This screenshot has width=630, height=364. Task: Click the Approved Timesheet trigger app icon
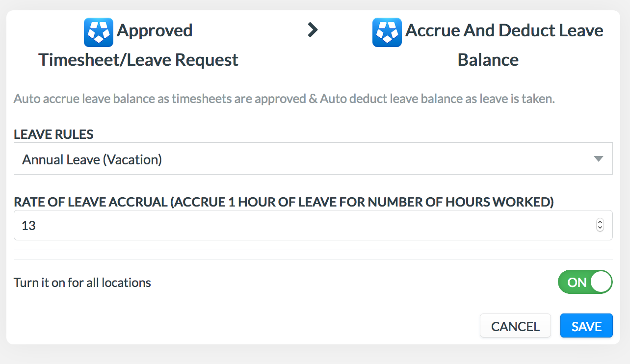pyautogui.click(x=99, y=32)
